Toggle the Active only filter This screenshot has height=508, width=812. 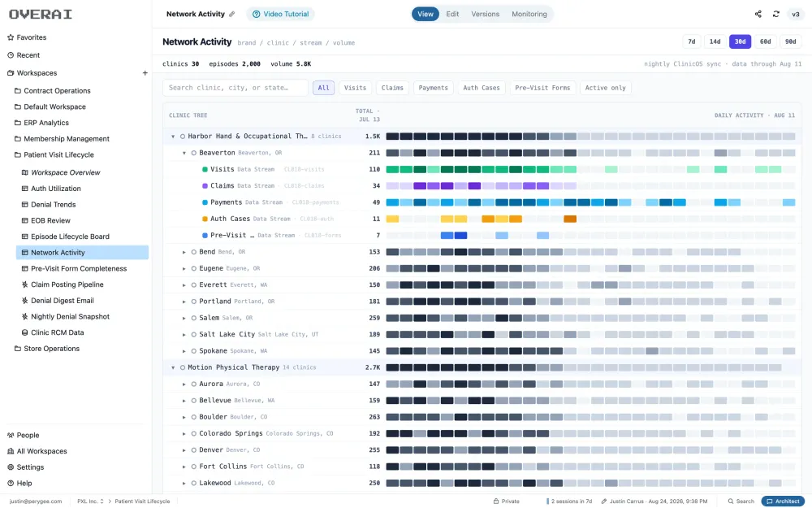coord(606,88)
